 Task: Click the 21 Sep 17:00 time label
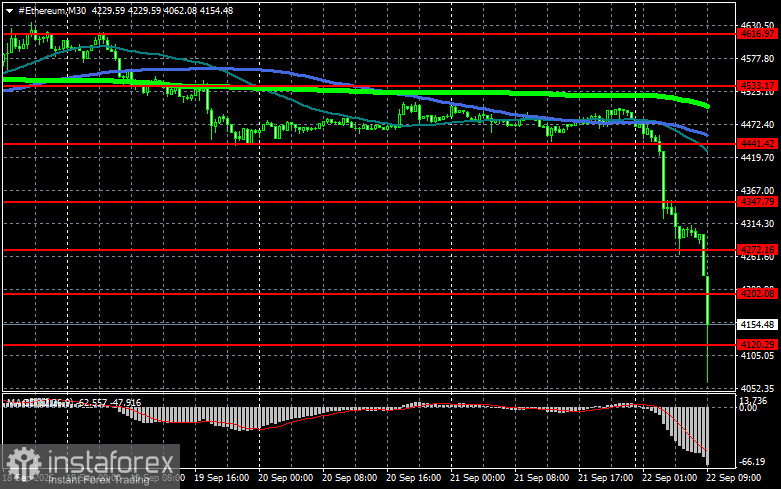(x=605, y=478)
